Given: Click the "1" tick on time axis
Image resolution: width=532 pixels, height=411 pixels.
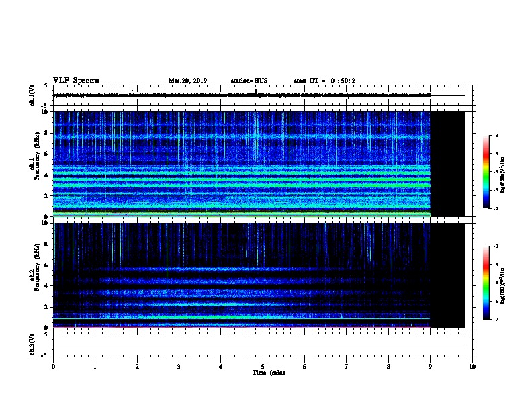Looking at the screenshot, I should (x=95, y=366).
